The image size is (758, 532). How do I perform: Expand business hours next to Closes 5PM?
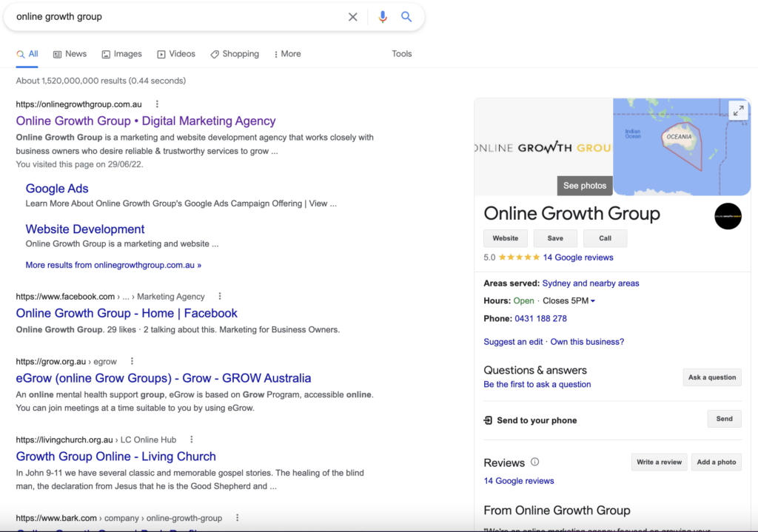(593, 301)
